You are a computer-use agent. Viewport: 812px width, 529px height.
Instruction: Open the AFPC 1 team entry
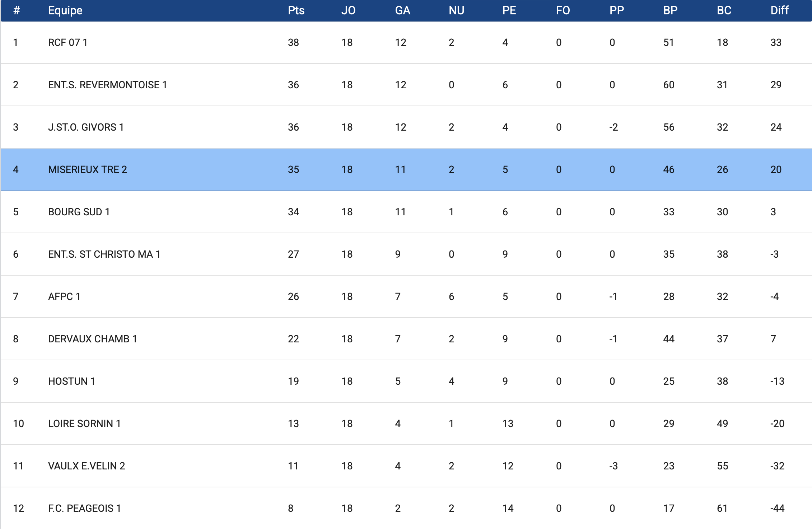pyautogui.click(x=64, y=297)
